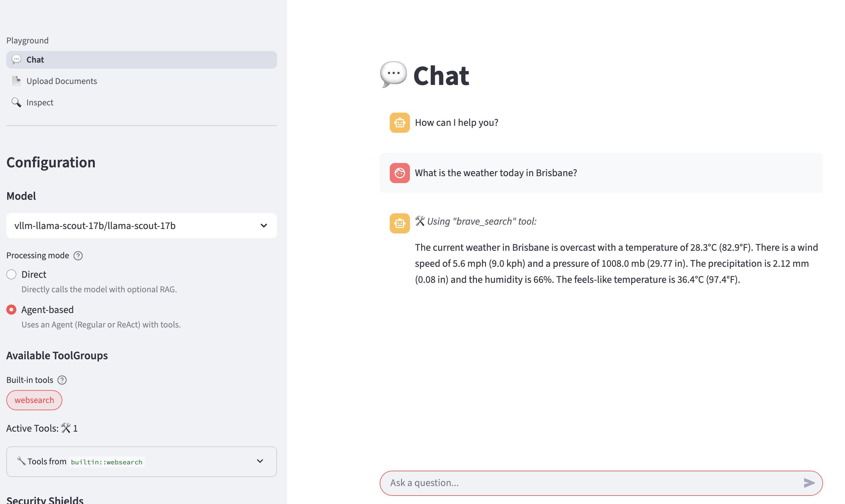The image size is (845, 504).
Task: Click the user avatar on the Brisbane question
Action: tap(400, 173)
